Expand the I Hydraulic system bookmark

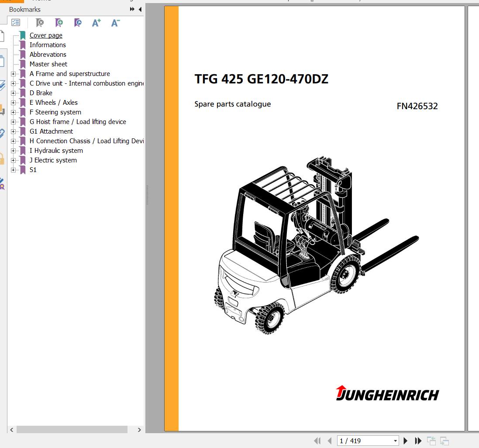point(13,151)
